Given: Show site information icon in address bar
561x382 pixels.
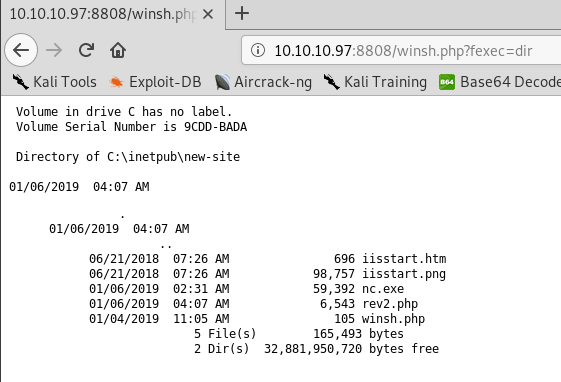Looking at the screenshot, I should point(258,50).
